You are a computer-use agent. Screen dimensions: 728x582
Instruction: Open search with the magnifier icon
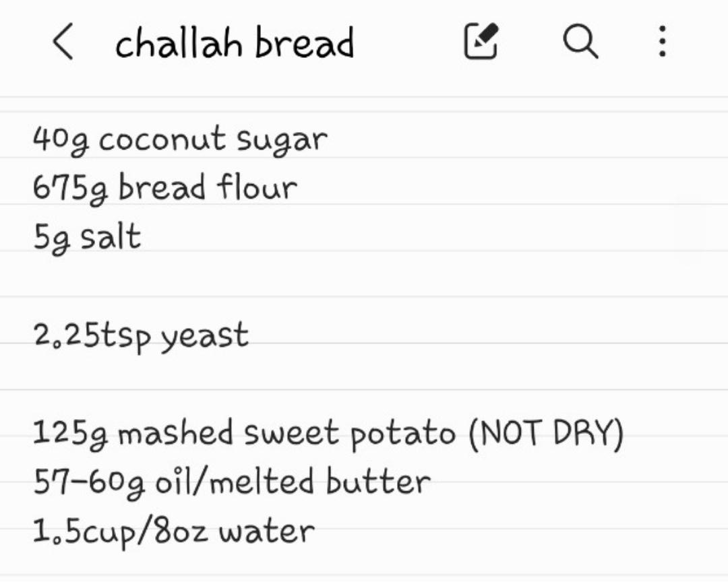point(580,42)
